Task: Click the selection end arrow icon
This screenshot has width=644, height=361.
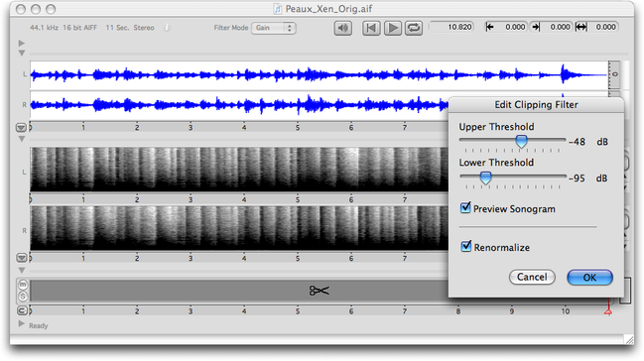Action: pyautogui.click(x=536, y=27)
